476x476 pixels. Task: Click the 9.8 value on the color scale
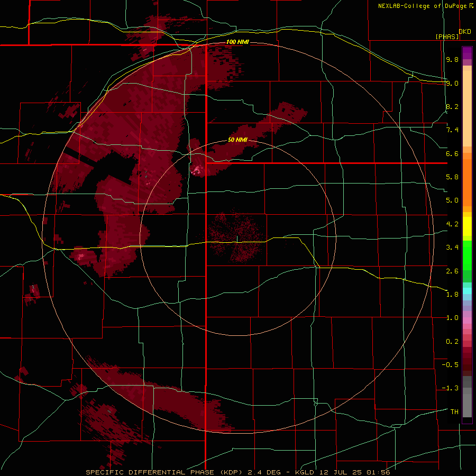(x=452, y=59)
